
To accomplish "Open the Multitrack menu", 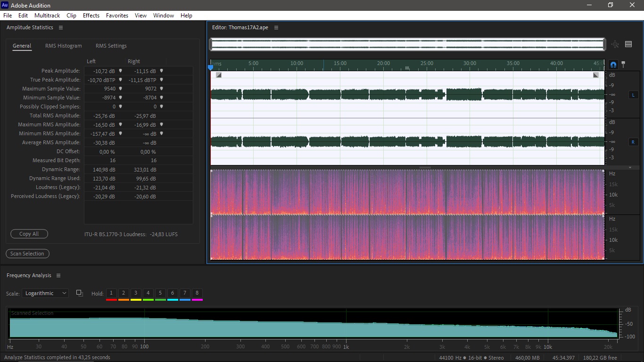I will (x=47, y=16).
